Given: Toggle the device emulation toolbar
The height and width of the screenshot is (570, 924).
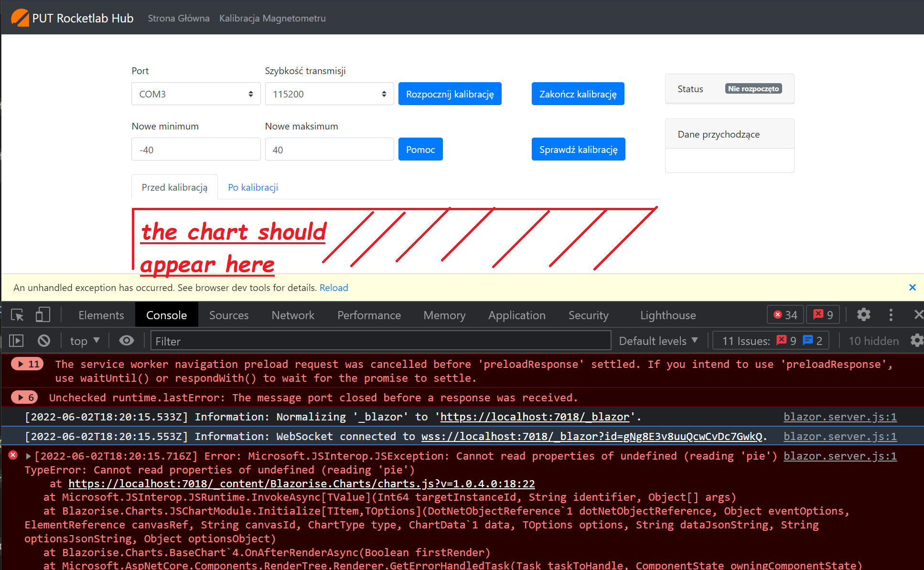Looking at the screenshot, I should [43, 315].
